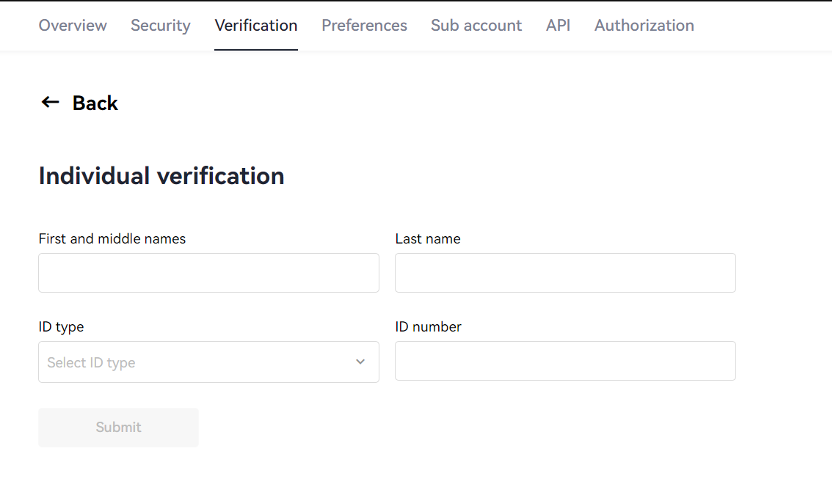Click the Select ID type placeholder text
The image size is (832, 498).
click(x=91, y=363)
